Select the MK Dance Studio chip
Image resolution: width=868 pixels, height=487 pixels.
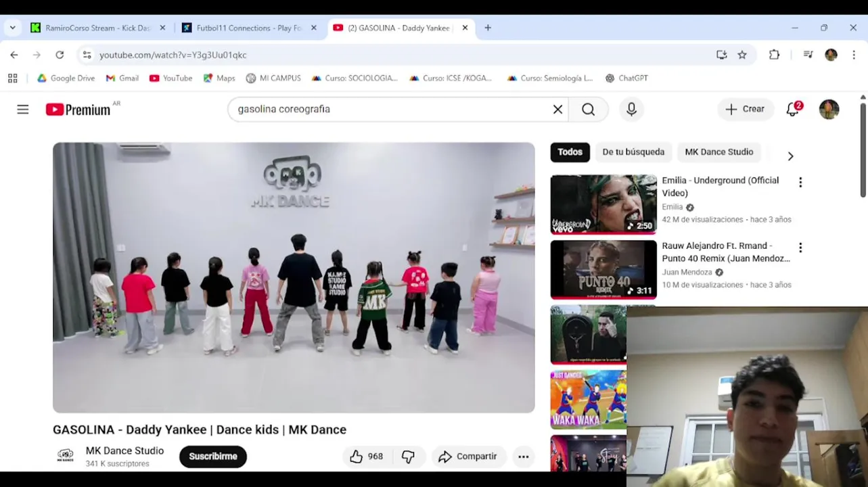(x=718, y=152)
